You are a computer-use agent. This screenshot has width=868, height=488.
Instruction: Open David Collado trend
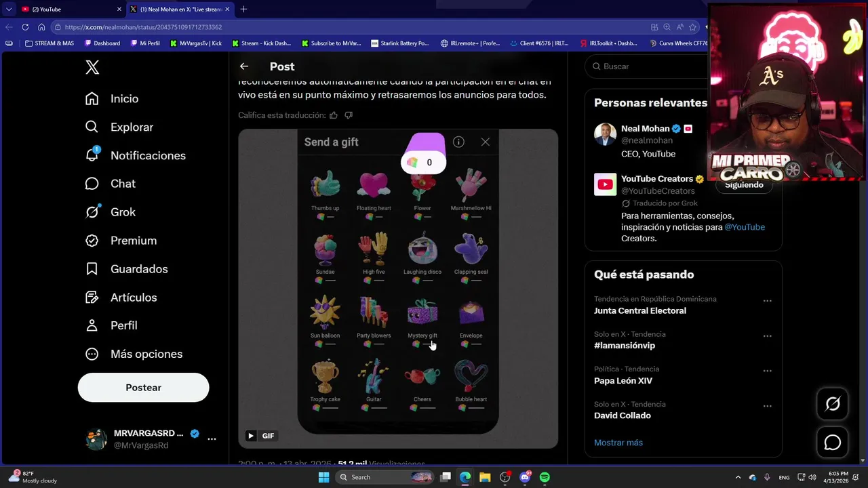[623, 416]
